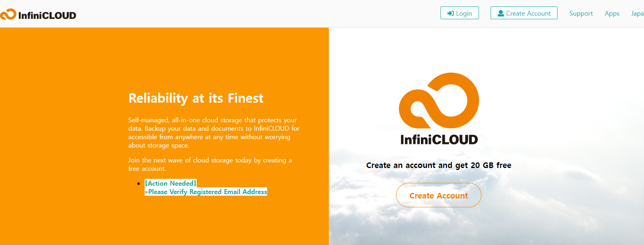This screenshot has height=245, width=644.
Task: Click the Self-managed cloud storage description paragraph
Action: click(213, 133)
